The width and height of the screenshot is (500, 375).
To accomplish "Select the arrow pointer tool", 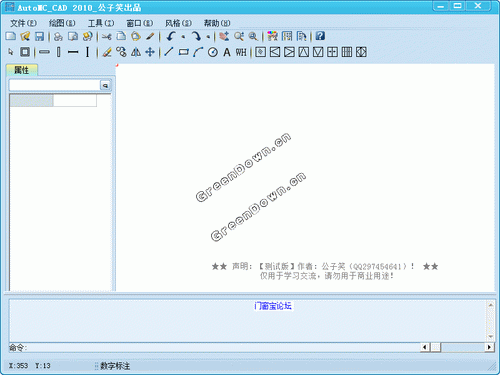I will 11,52.
